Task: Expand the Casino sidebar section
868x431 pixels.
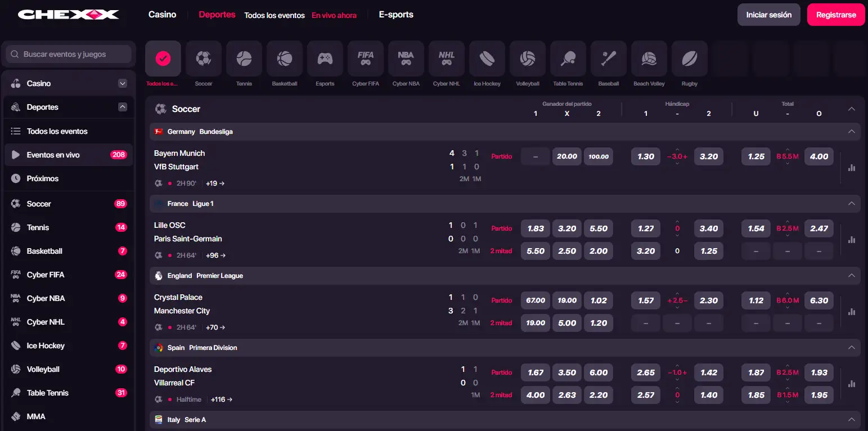Action: pyautogui.click(x=123, y=83)
